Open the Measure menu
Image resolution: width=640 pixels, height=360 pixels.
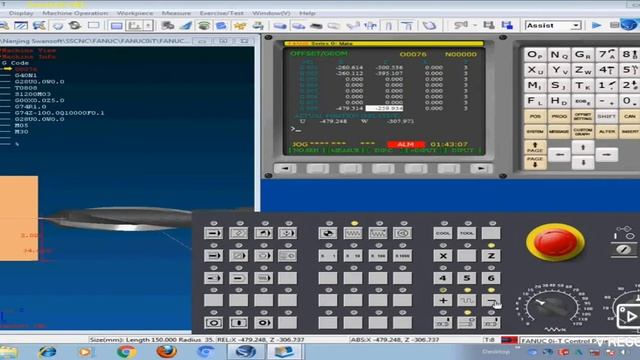(x=176, y=13)
